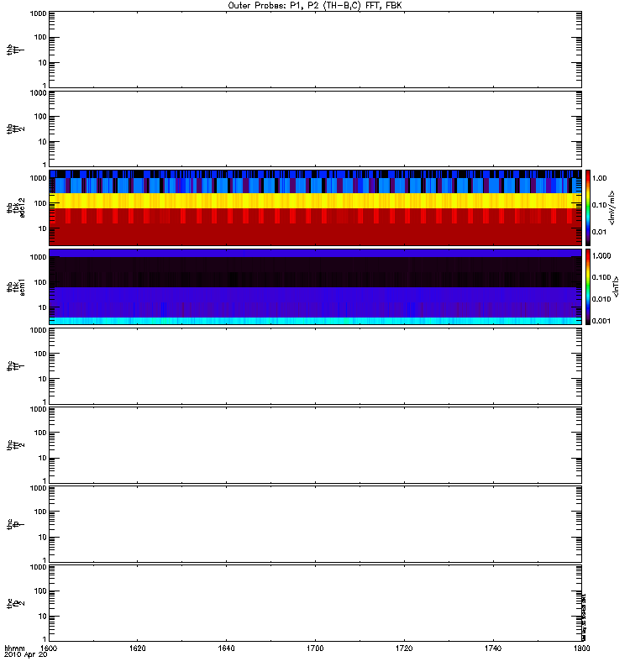Click the "0.010" value on the nT color scale
630x672 pixels.
coord(601,299)
